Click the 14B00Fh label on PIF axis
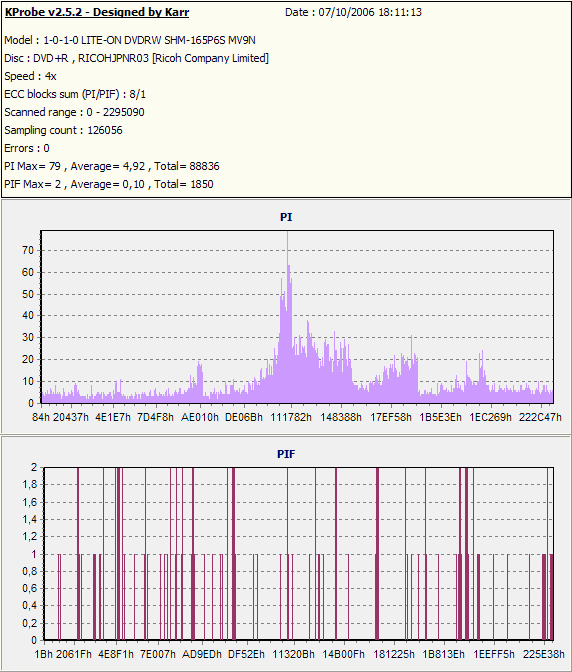Viewport: 572px width, 672px height. [x=343, y=654]
